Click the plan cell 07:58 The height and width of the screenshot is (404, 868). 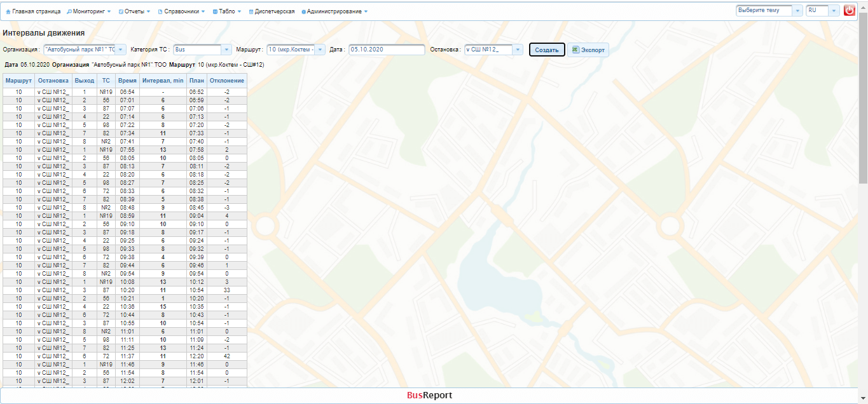coord(196,150)
